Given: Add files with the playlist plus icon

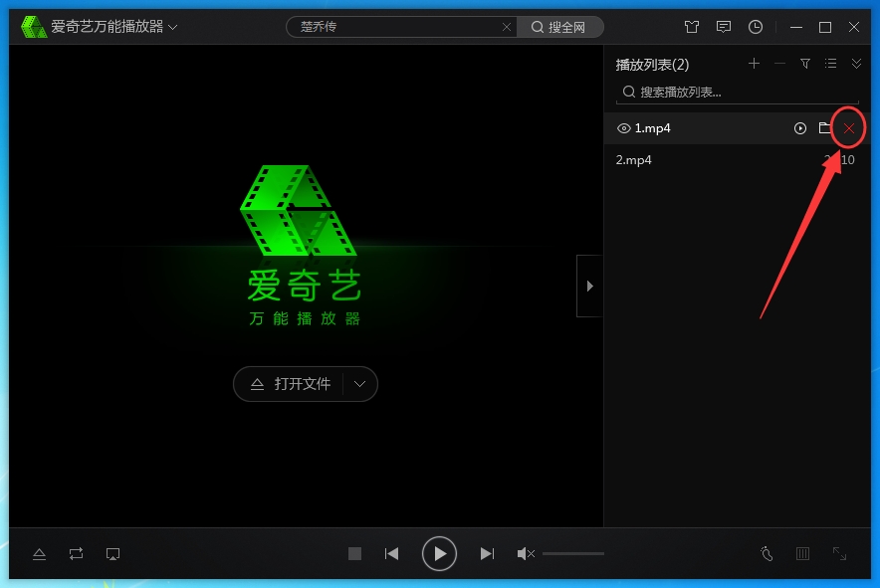Looking at the screenshot, I should (754, 64).
